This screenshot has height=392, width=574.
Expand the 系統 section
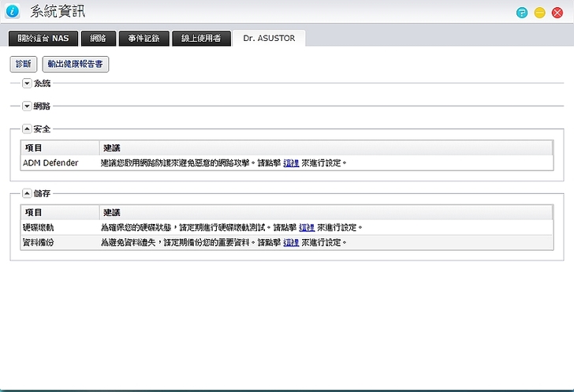[26, 83]
